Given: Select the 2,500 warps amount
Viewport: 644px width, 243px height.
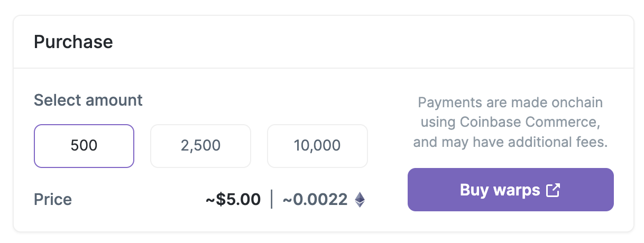Looking at the screenshot, I should 200,146.
